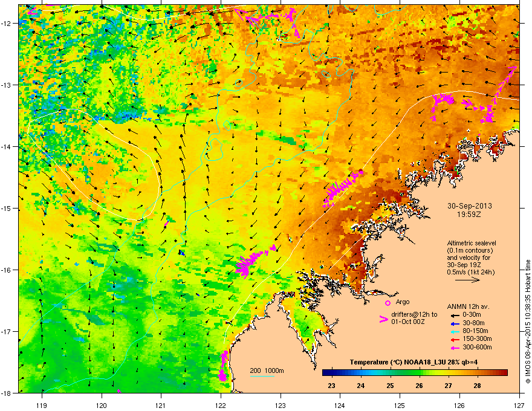Click the time text 19:59Z
The height and width of the screenshot is (411, 532).
point(469,215)
